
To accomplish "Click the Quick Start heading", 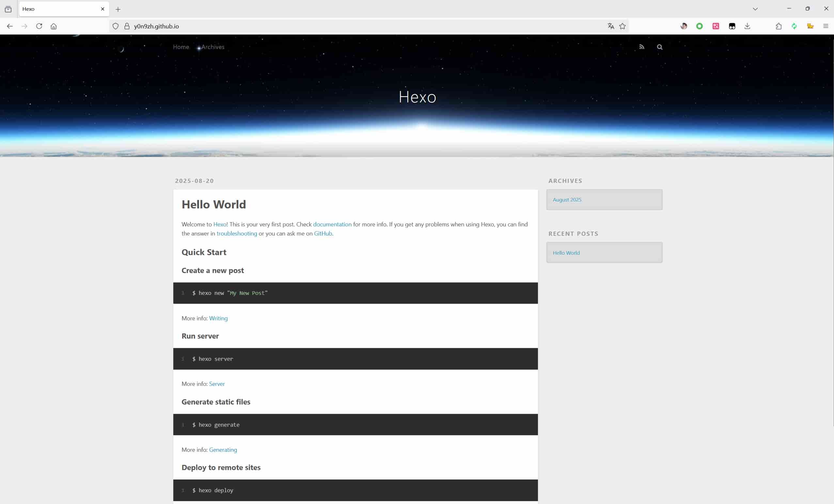I will [204, 252].
